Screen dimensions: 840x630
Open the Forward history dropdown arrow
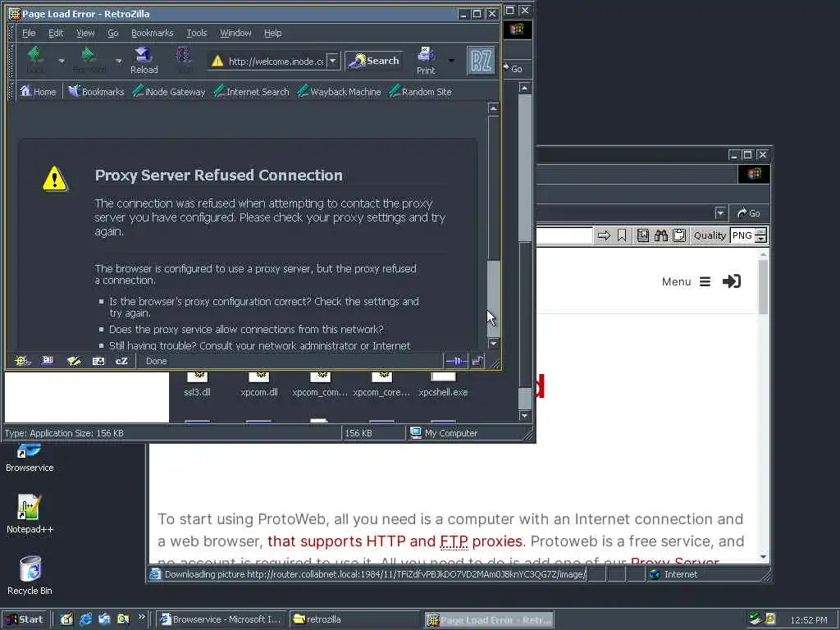[x=119, y=61]
